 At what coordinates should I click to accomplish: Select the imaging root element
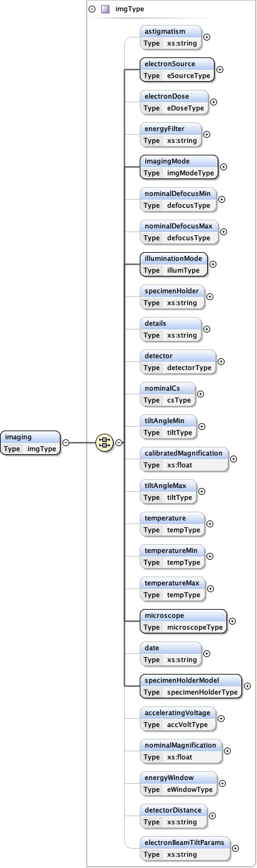click(x=31, y=442)
